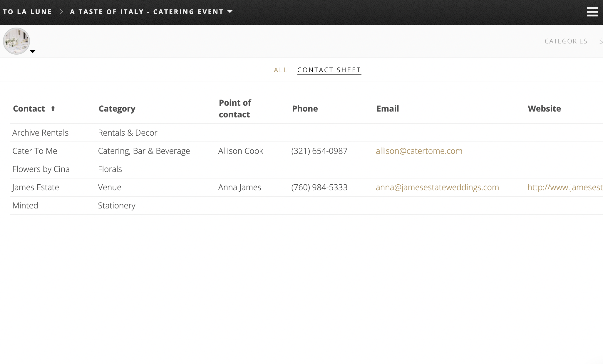
Task: Select the Archive Rentals contact row
Action: 40,133
